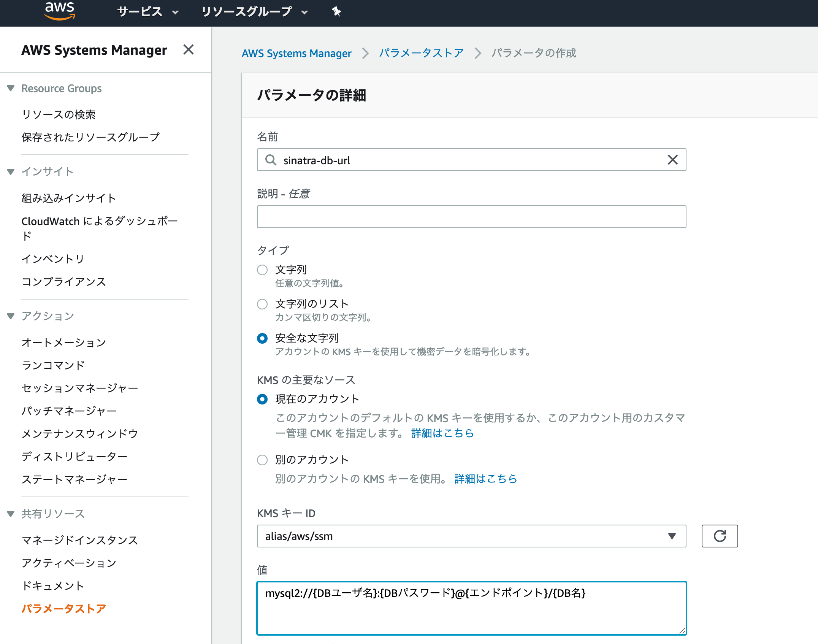818x644 pixels.
Task: Open the KMS キー ID dropdown alias/aws/ssm
Action: click(x=471, y=536)
